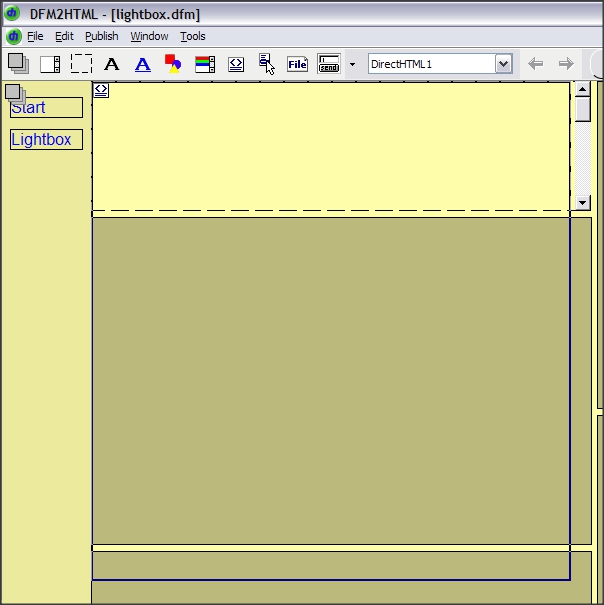Expand the arrow beside the Send icon

[x=352, y=64]
